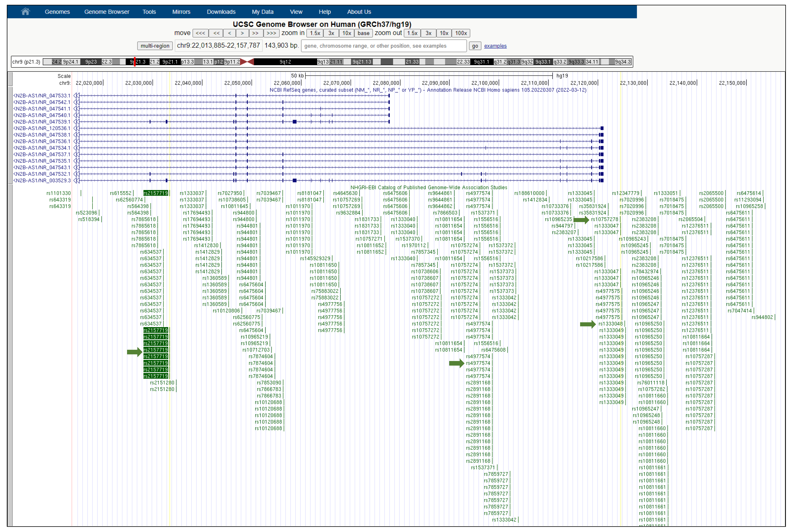Expand the Downloads menu dropdown
794x532 pixels.
pos(221,12)
